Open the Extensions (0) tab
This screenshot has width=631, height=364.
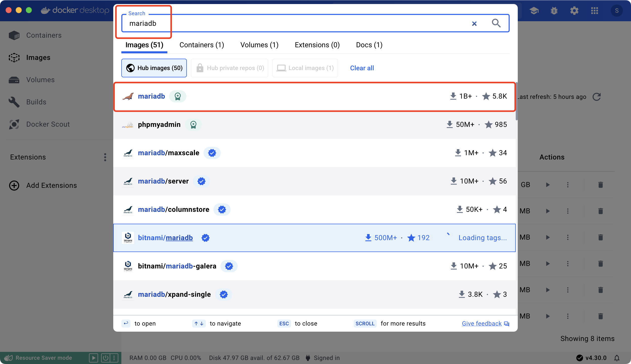coord(317,45)
